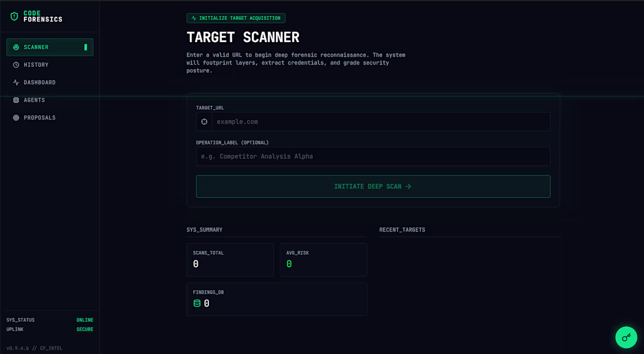Image resolution: width=644 pixels, height=354 pixels.
Task: Focus the TARGET_URL example.com input
Action: pyautogui.click(x=381, y=122)
